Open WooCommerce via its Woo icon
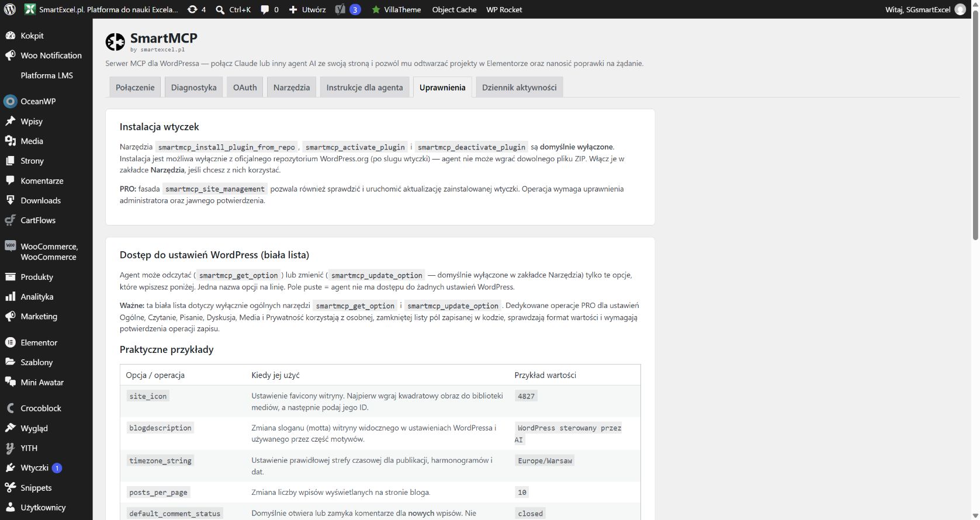980x520 pixels. pyautogui.click(x=10, y=246)
